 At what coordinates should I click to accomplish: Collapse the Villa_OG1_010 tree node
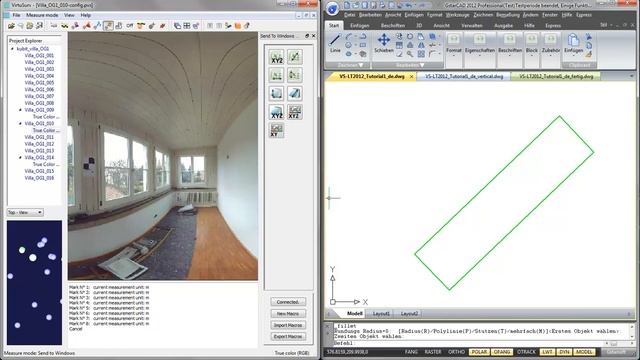coord(20,123)
